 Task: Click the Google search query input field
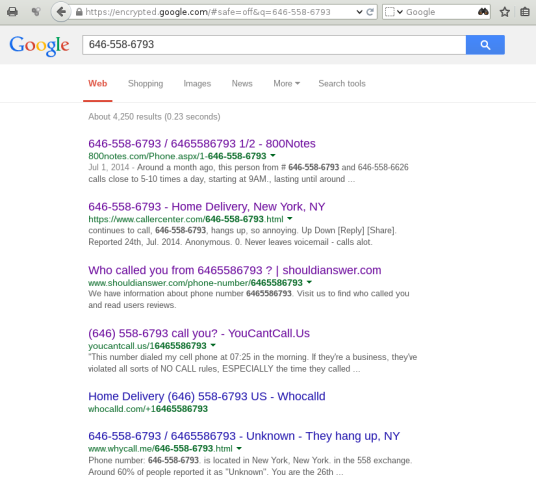click(274, 44)
